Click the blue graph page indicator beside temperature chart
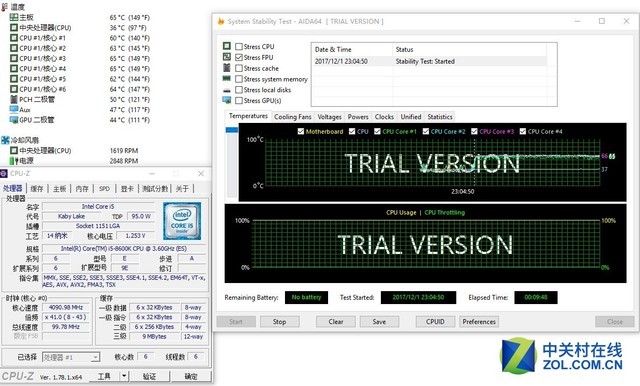Viewport: 640px width, 386px height. 232,130
